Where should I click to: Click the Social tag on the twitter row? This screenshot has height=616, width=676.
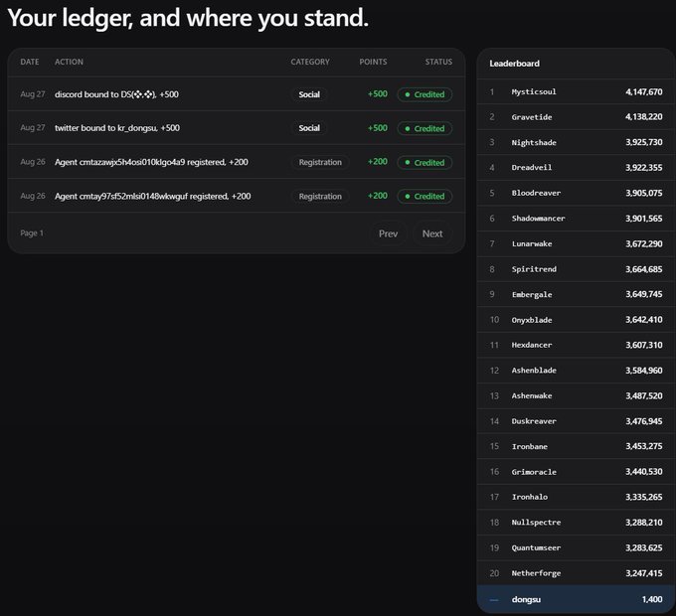point(309,128)
